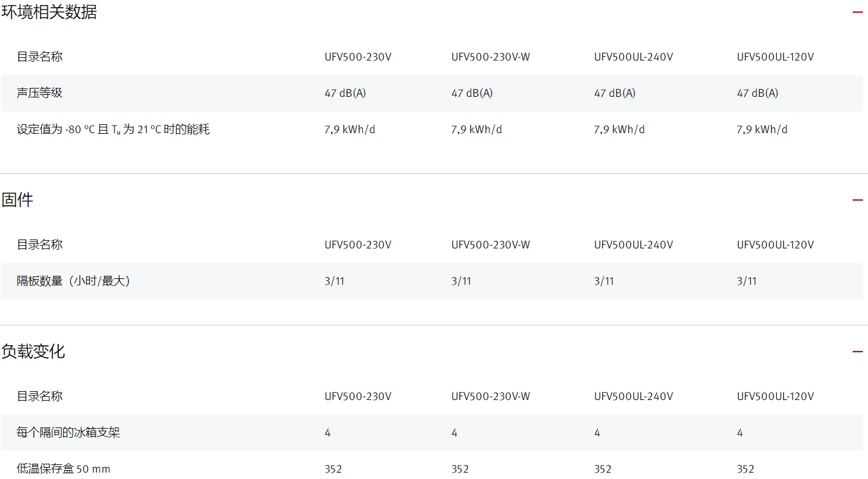Click the 设定值为 -80 °C 能耗 row label
This screenshot has width=868, height=479.
coord(113,129)
